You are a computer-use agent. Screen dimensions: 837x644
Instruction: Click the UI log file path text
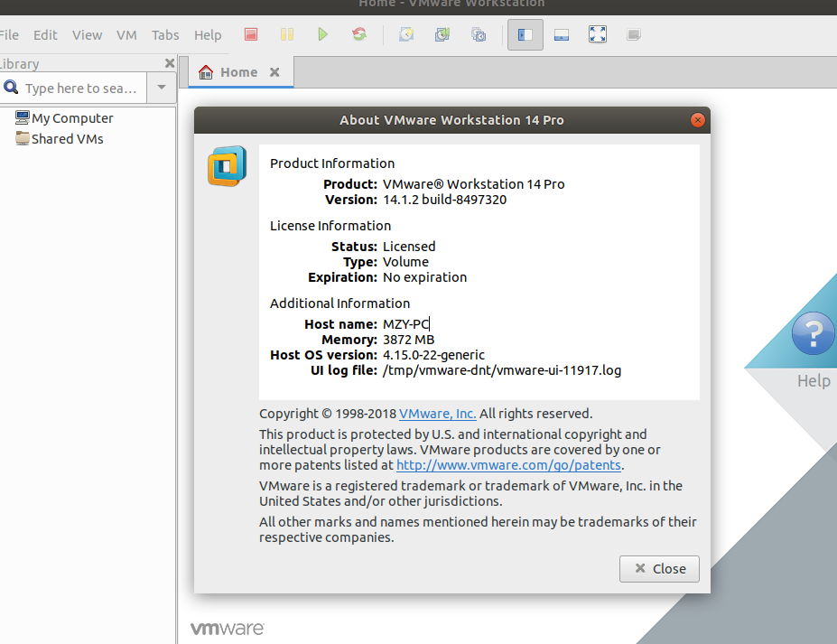pyautogui.click(x=502, y=370)
